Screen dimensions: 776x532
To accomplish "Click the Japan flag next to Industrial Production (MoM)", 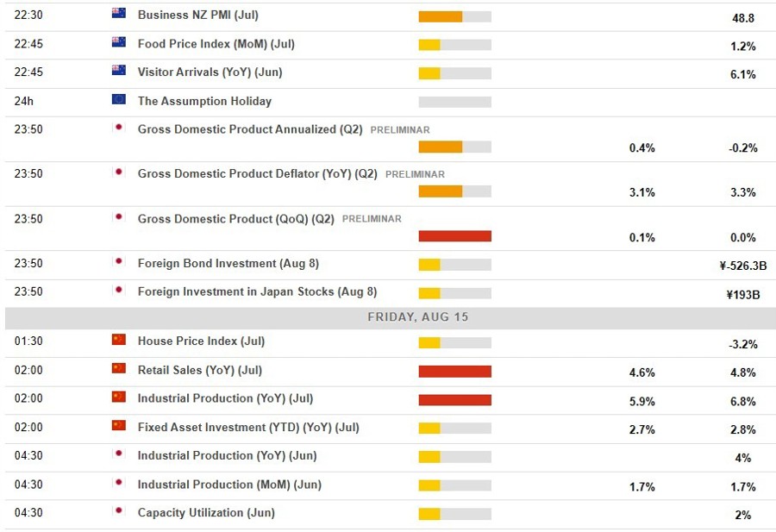I will (x=118, y=485).
